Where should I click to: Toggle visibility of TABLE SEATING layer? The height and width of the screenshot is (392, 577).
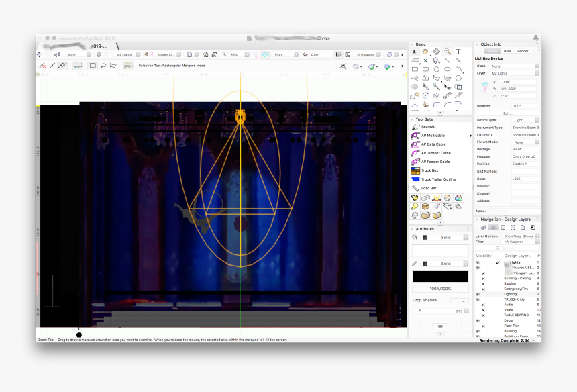[x=483, y=315]
